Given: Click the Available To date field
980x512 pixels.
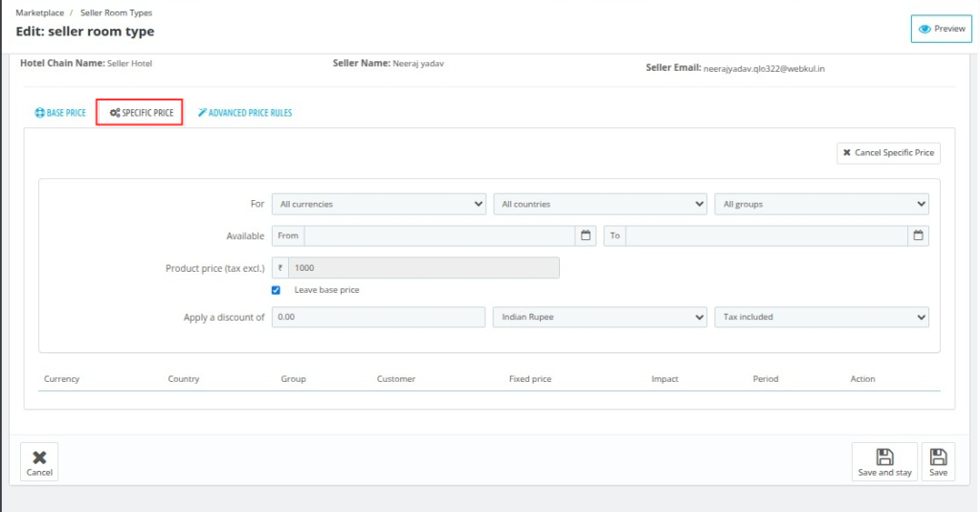Looking at the screenshot, I should coord(767,235).
